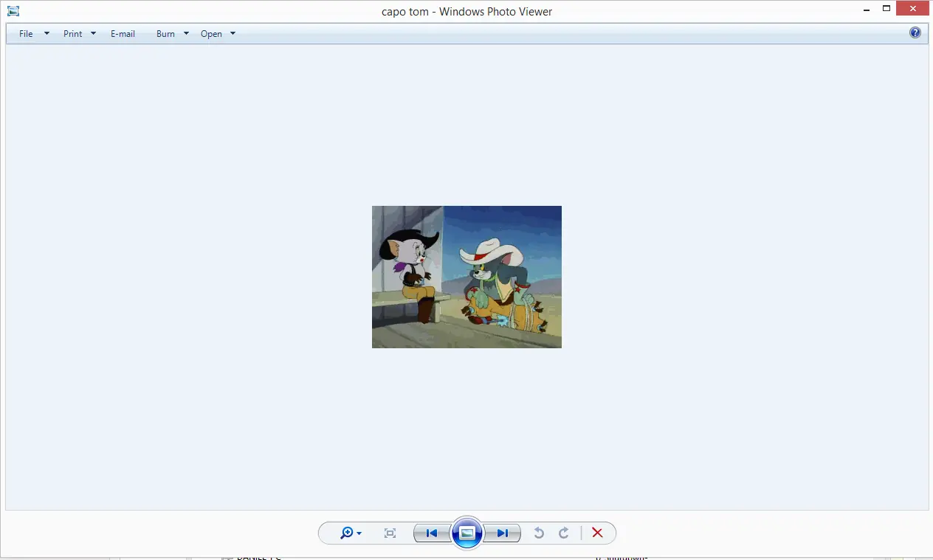This screenshot has width=933, height=560.
Task: Start the slide show
Action: pos(467,533)
